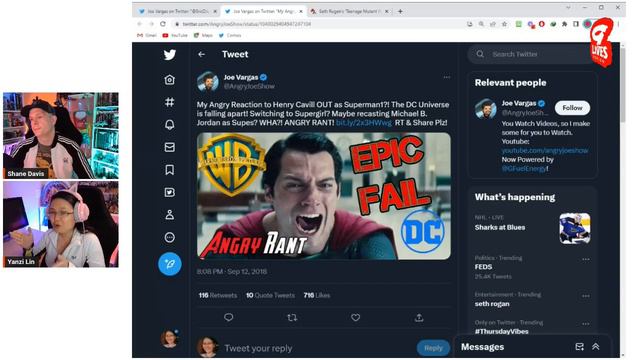The height and width of the screenshot is (360, 640).
Task: Click reply speech bubble icon under tweet
Action: (x=229, y=317)
